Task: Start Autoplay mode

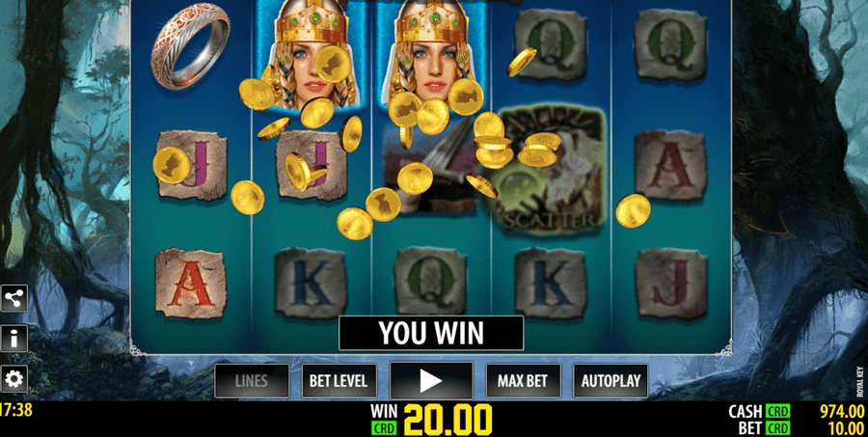Action: (610, 380)
